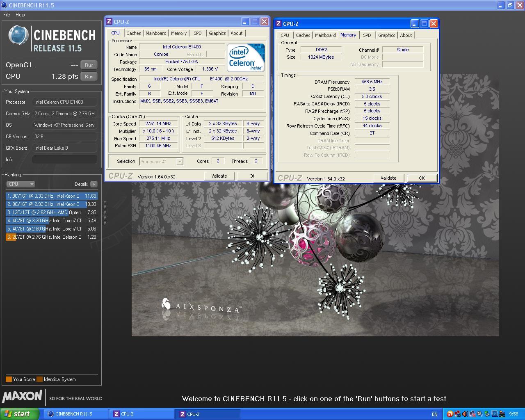Open the CPU ranking type dropdown

tap(21, 184)
